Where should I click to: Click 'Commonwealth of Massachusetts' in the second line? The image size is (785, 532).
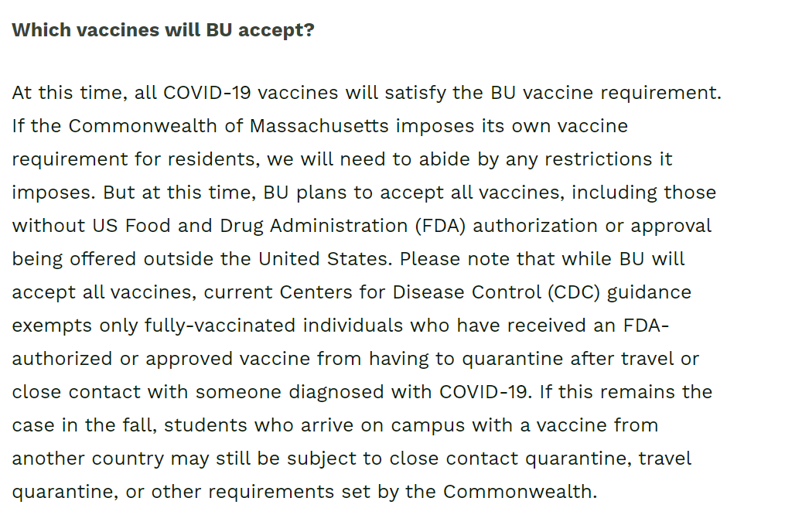[228, 126]
